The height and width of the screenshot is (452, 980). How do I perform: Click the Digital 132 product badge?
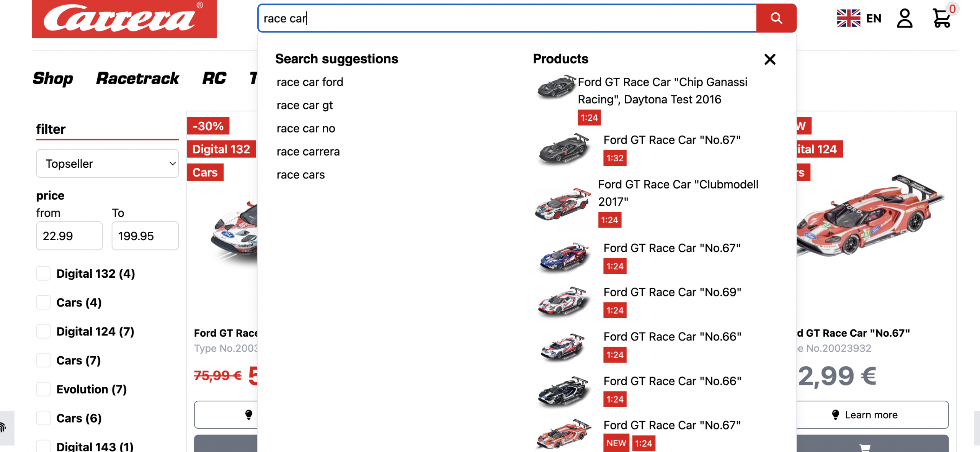pyautogui.click(x=221, y=149)
